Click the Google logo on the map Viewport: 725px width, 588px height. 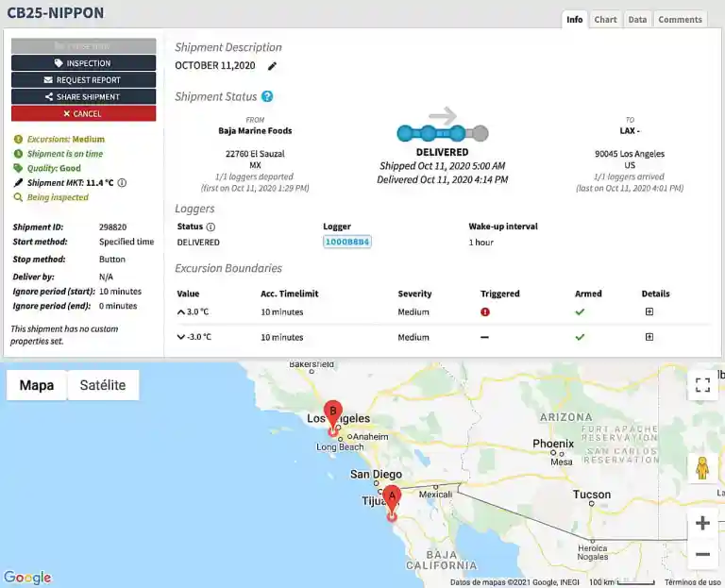[27, 577]
